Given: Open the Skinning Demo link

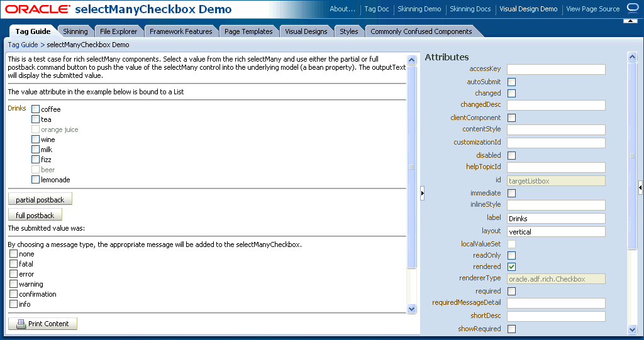Looking at the screenshot, I should (x=419, y=9).
